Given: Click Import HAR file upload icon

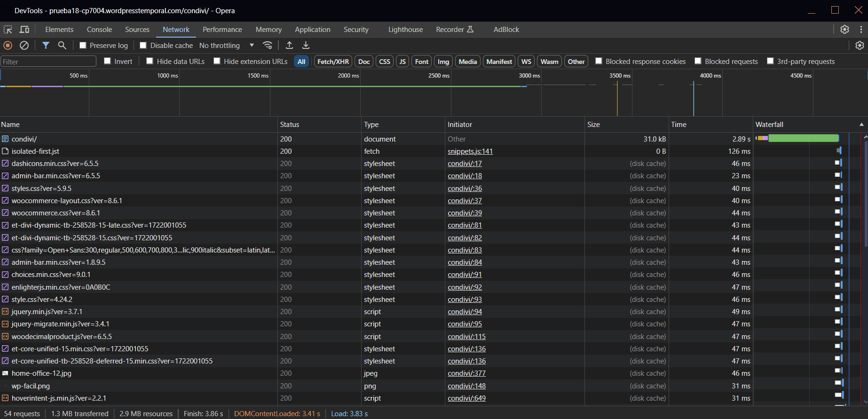Looking at the screenshot, I should (290, 45).
